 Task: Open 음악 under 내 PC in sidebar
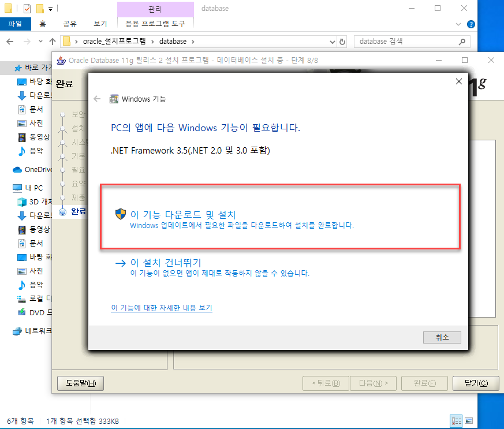32,285
